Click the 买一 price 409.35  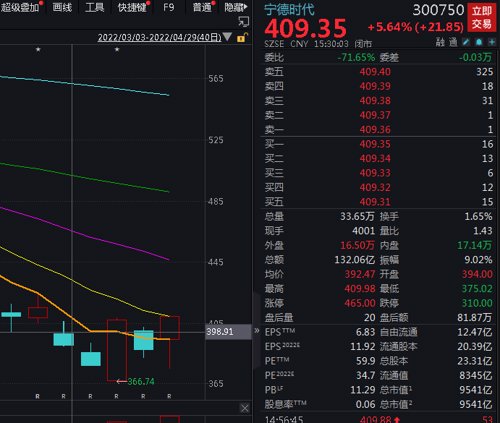375,144
